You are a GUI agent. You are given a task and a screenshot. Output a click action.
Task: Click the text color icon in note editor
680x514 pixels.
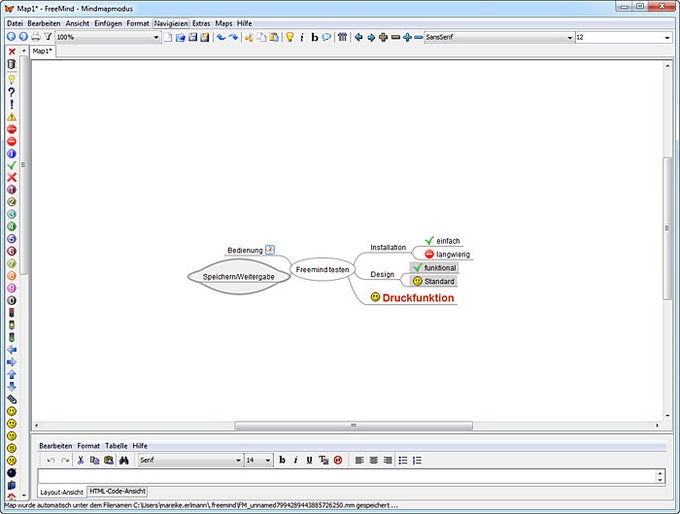click(x=324, y=460)
